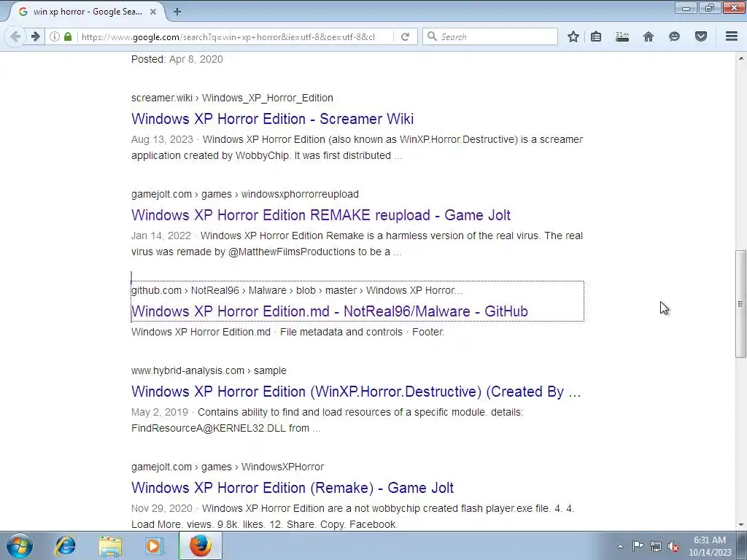
Task: Save page with the Pocket icon
Action: [701, 36]
